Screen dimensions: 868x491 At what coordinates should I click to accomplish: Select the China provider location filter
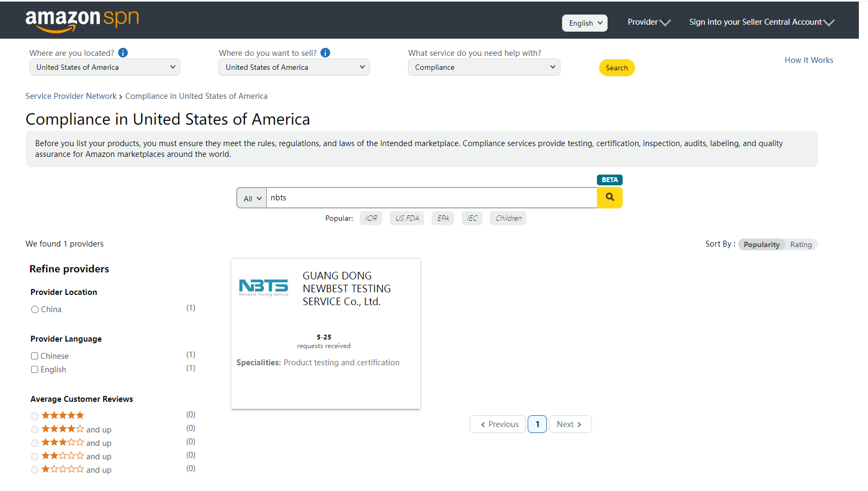[35, 309]
